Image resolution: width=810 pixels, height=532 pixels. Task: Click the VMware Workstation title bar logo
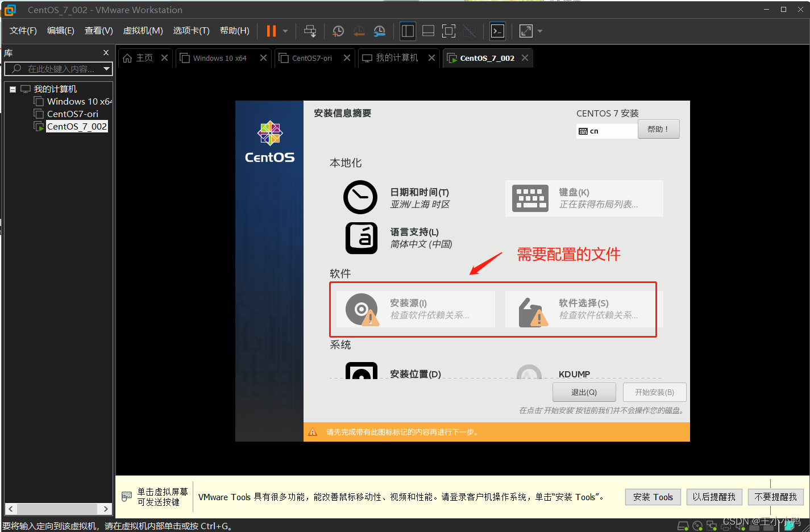pos(10,10)
